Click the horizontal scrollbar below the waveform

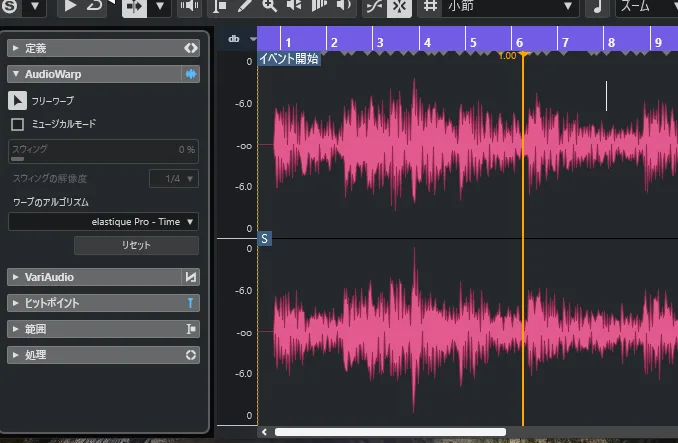390,432
